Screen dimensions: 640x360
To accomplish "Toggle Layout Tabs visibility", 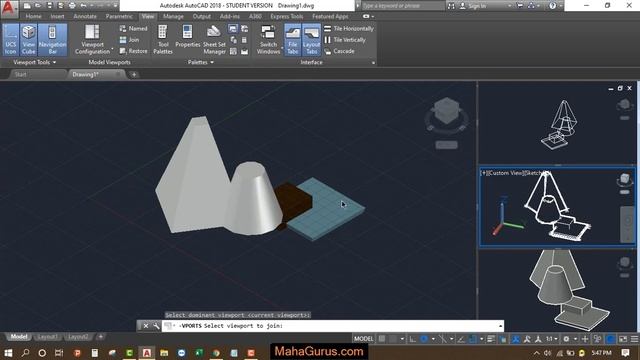I will click(x=311, y=40).
